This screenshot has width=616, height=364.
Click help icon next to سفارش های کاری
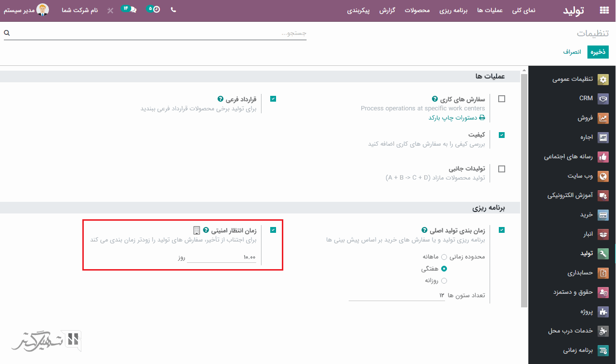click(x=435, y=99)
